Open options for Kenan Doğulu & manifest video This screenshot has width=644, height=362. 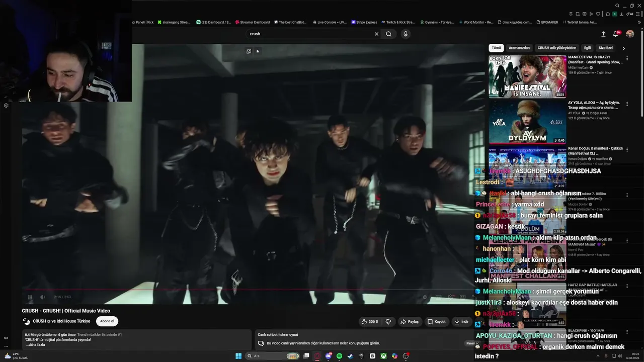pyautogui.click(x=627, y=150)
